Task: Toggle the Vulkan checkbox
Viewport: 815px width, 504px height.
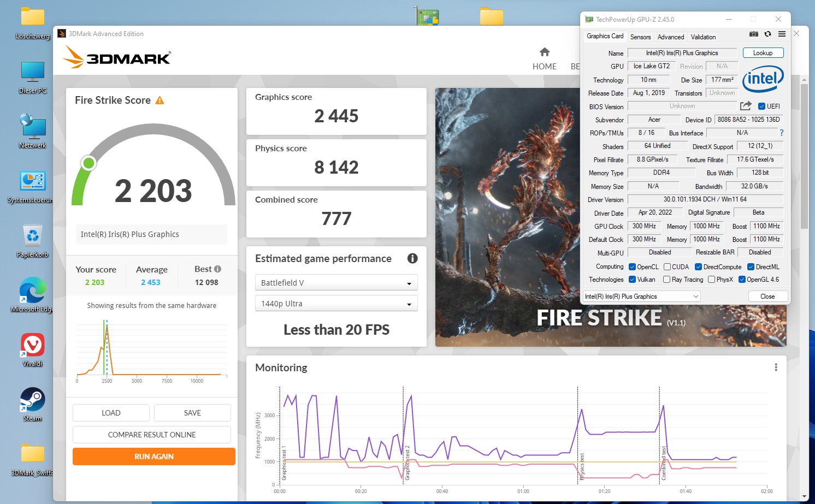Action: tap(632, 280)
